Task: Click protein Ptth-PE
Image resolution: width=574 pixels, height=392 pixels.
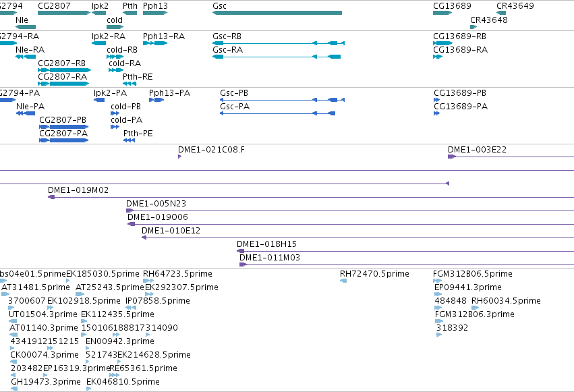Action: coord(138,134)
